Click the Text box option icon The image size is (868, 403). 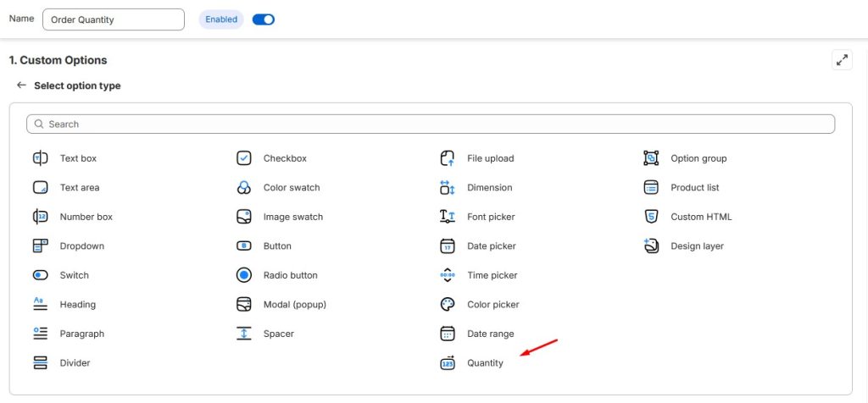tap(40, 158)
